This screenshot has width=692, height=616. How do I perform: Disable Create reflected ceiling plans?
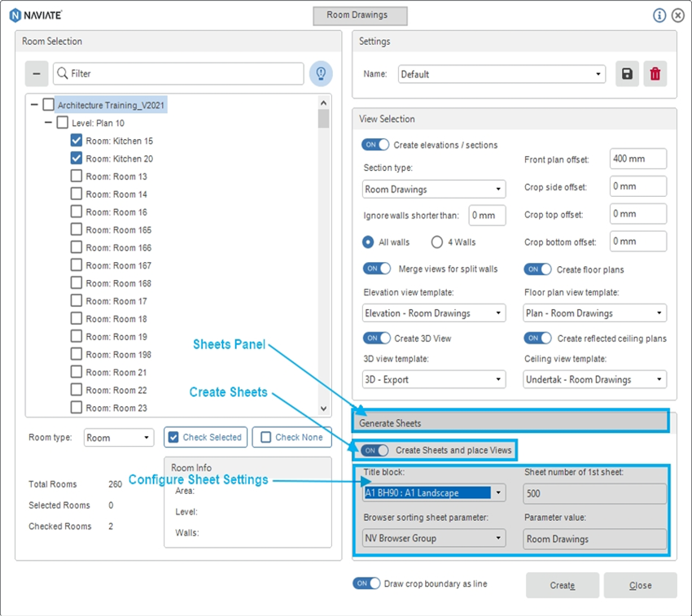[537, 338]
